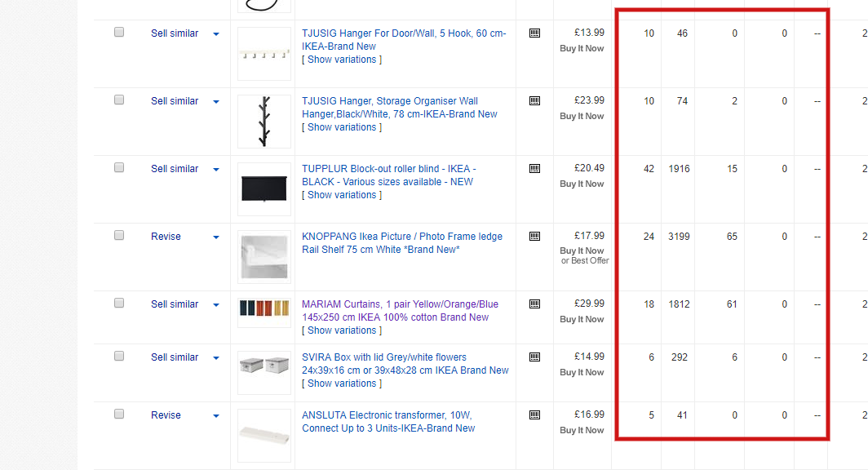
Task: Click the SVIRA box thumbnail image
Action: click(x=263, y=365)
